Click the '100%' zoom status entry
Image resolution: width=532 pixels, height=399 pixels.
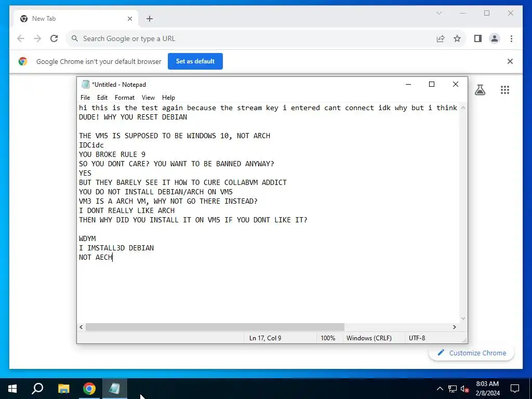(x=328, y=338)
